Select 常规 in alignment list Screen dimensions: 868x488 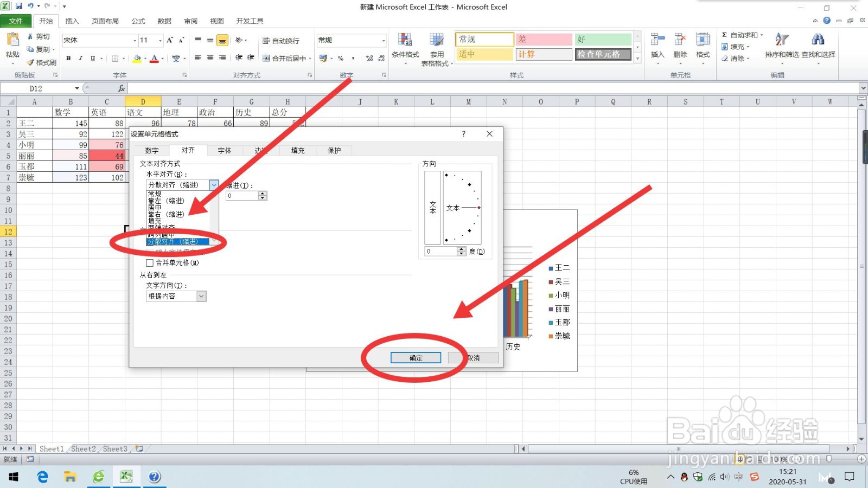point(155,194)
